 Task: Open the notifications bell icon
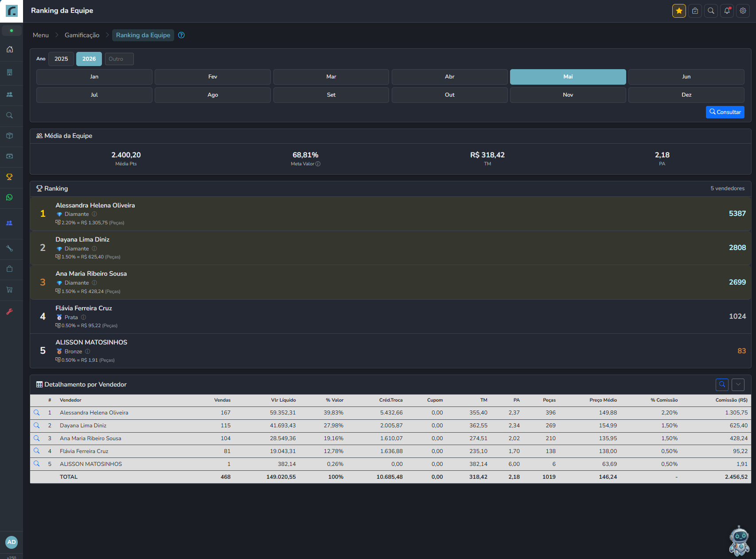(727, 11)
